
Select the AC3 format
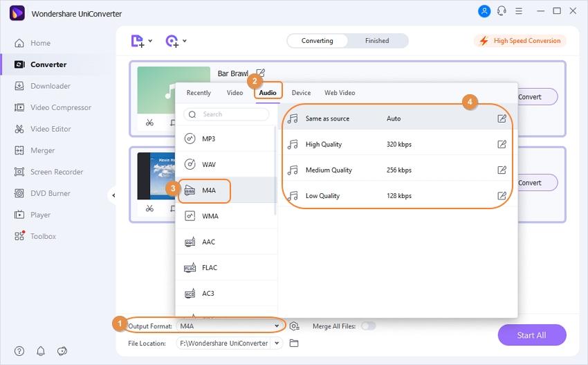[226, 293]
